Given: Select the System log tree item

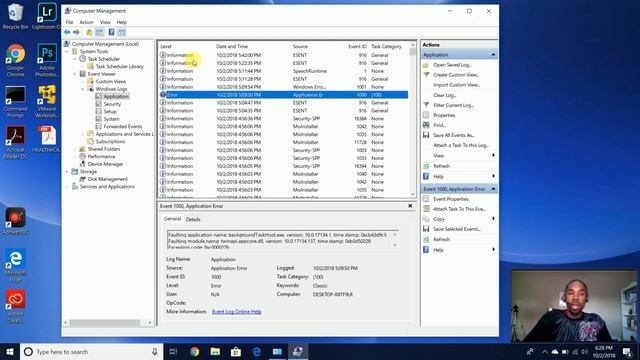Looking at the screenshot, I should (x=111, y=119).
